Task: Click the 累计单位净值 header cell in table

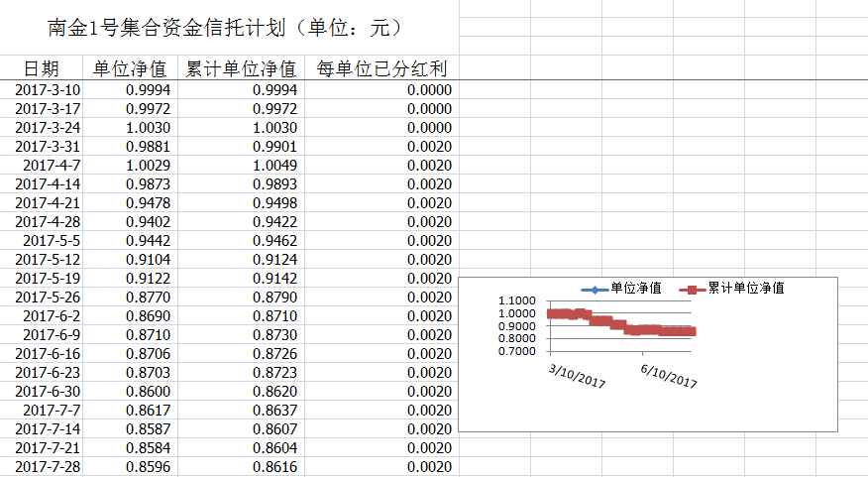Action: click(241, 68)
